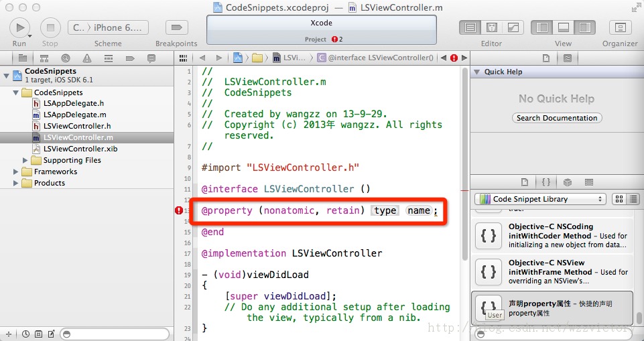Click the error marker on line 13
Viewport: 644px width, 341px height.
tap(179, 210)
